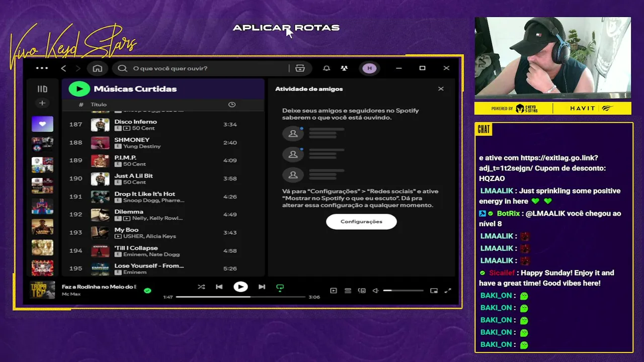Click the 'APLICAR ROTAS' title text

286,28
